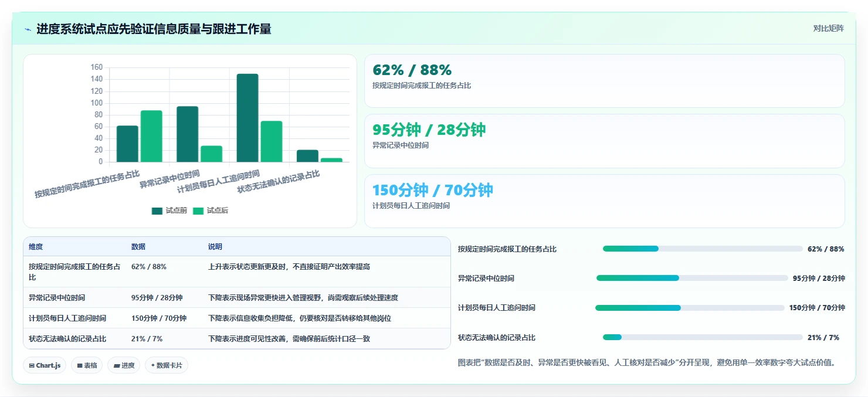Click the 表格 chip
Image resolution: width=868 pixels, height=397 pixels.
tap(87, 365)
